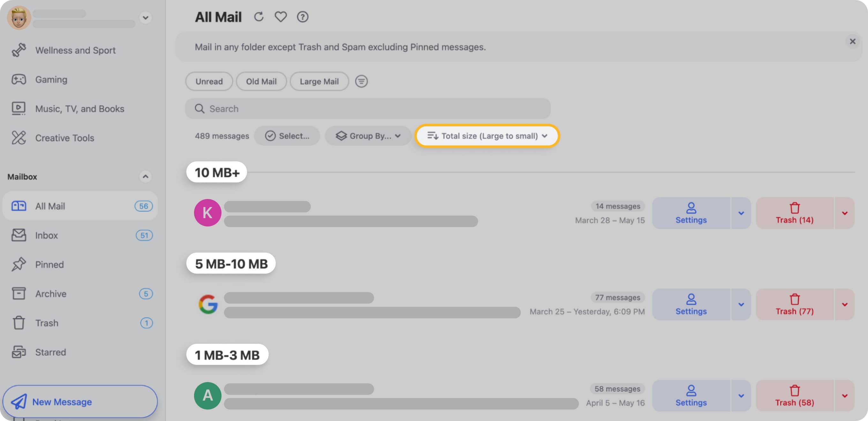Open the help icon next to All Mail
This screenshot has width=868, height=421.
point(302,17)
